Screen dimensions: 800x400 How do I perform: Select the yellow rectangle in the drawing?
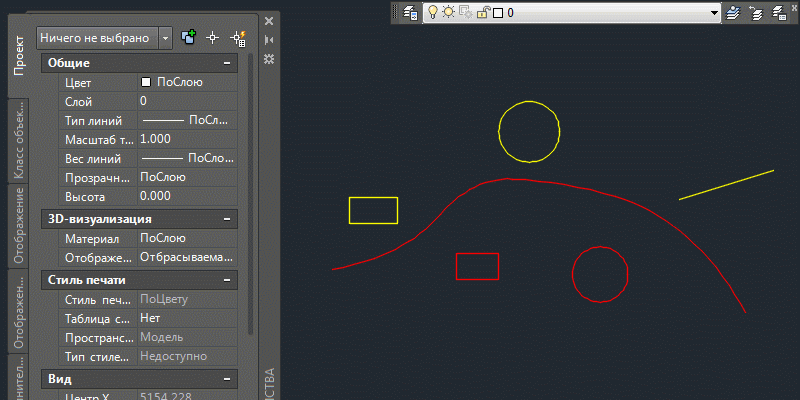pyautogui.click(x=373, y=197)
